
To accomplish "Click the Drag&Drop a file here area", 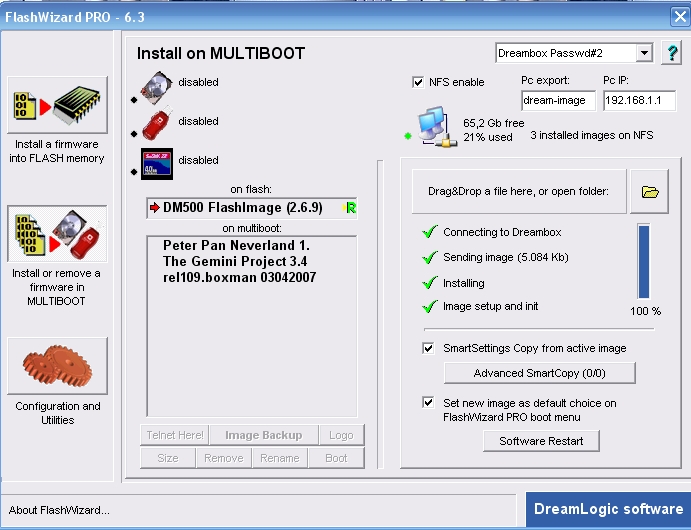I will point(519,192).
